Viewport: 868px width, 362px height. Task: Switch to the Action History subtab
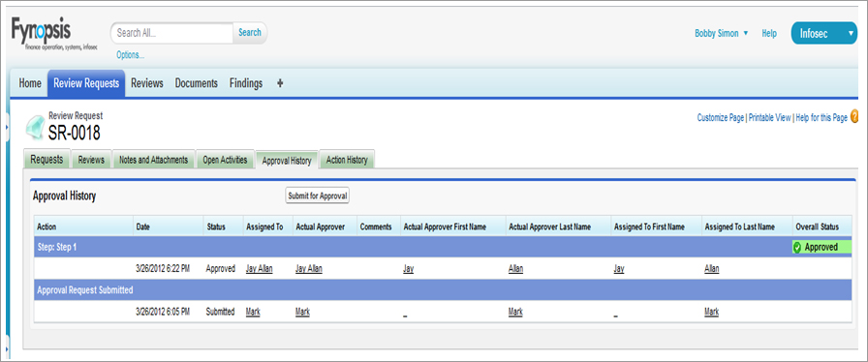coord(347,160)
